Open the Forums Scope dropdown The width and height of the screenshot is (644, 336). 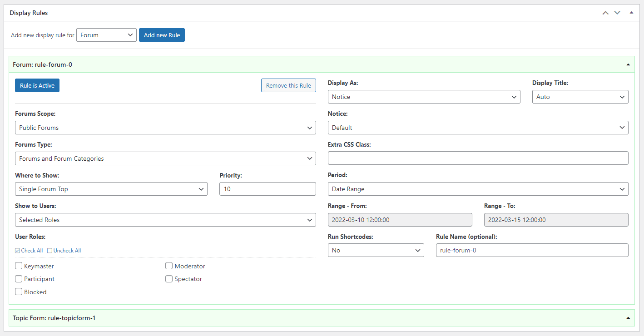pyautogui.click(x=165, y=128)
